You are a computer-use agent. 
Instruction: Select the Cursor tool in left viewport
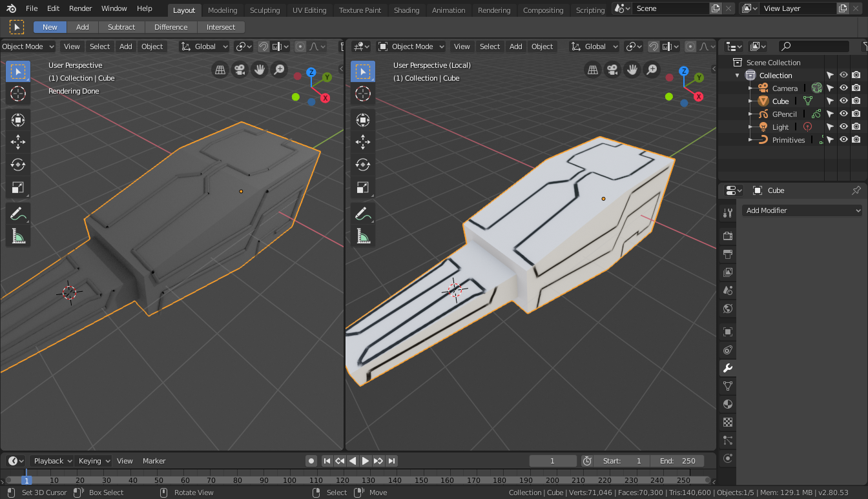pos(18,94)
